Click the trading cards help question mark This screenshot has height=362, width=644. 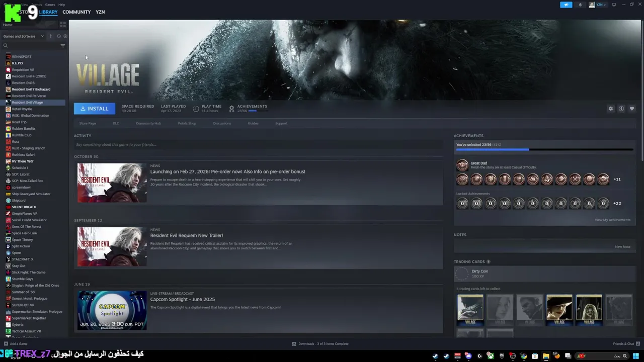pyautogui.click(x=489, y=262)
